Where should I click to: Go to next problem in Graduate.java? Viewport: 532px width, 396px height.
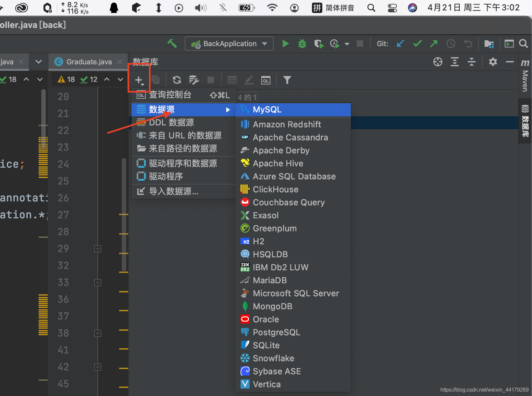coord(120,80)
